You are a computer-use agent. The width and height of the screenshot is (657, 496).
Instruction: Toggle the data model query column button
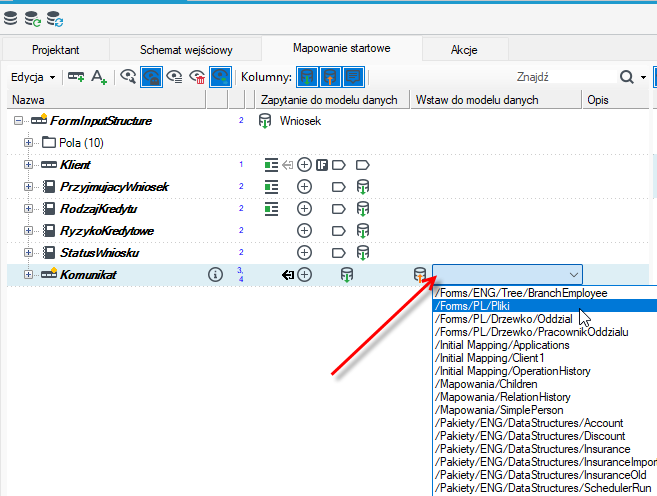pyautogui.click(x=307, y=77)
